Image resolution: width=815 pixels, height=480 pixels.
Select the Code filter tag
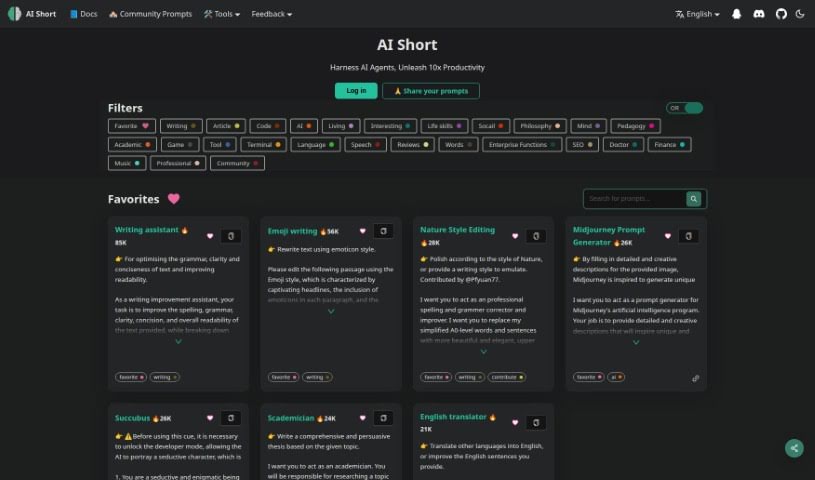[268, 126]
